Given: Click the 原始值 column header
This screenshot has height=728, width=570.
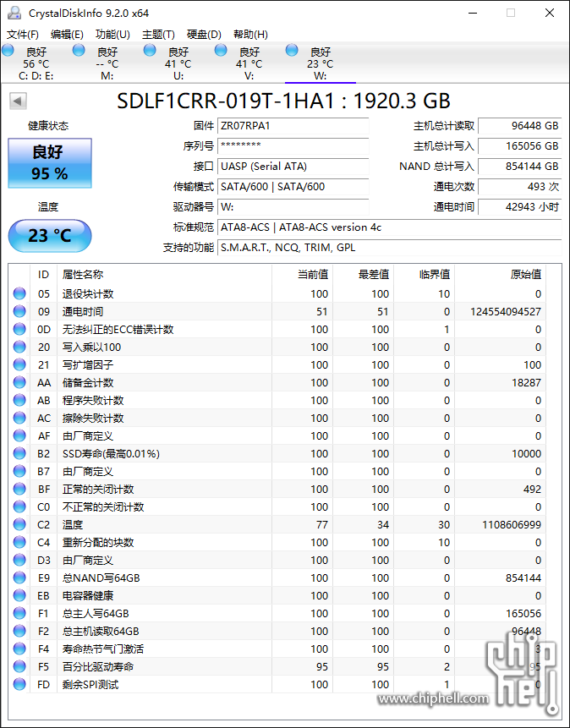Looking at the screenshot, I should click(501, 275).
